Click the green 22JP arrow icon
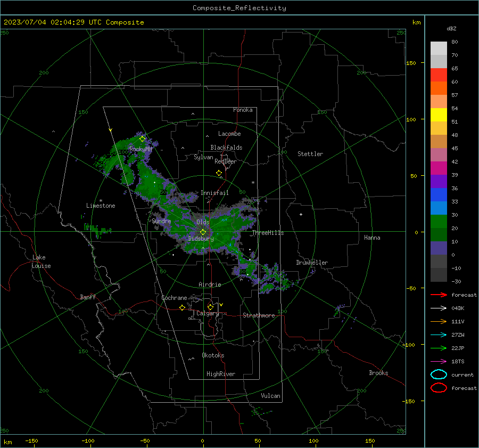 (x=439, y=348)
